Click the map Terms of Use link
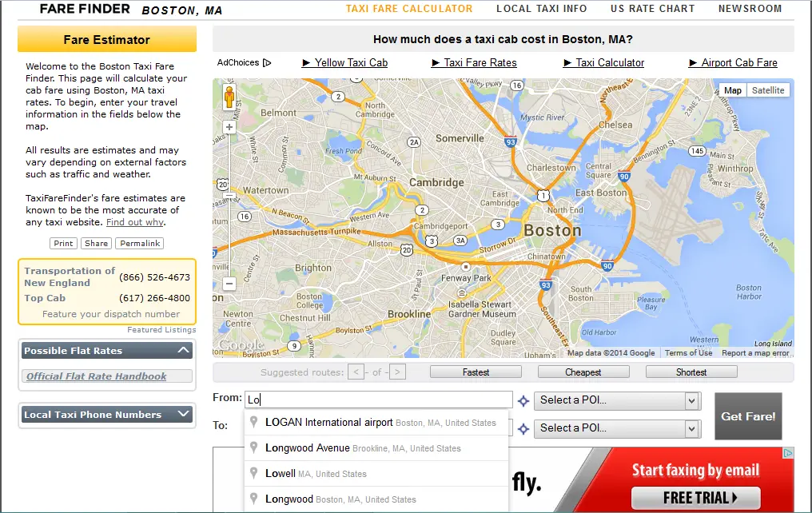The image size is (812, 513). tap(688, 352)
